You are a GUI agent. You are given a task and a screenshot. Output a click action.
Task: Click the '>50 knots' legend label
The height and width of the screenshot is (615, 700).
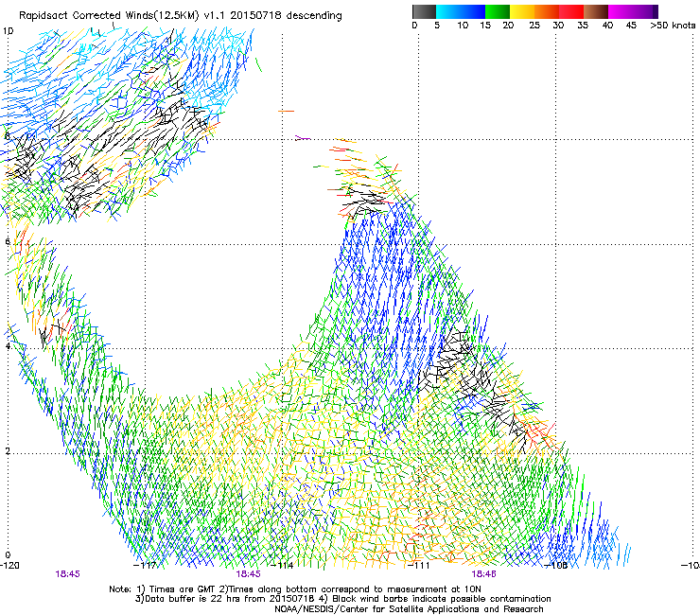click(x=673, y=26)
